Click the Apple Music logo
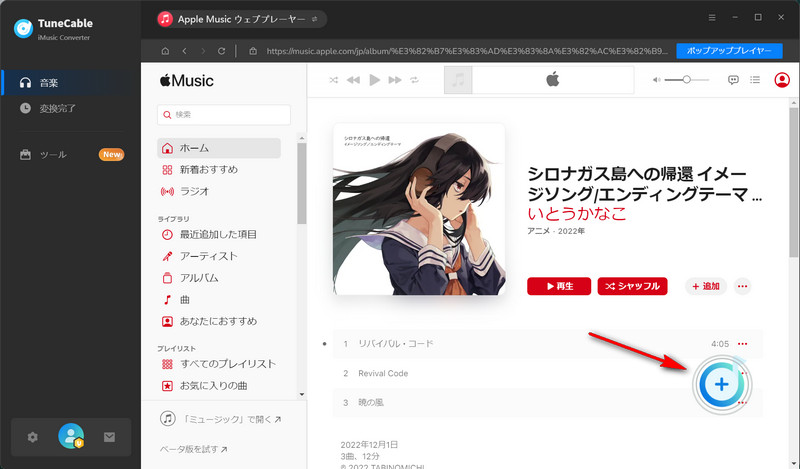800x469 pixels. pyautogui.click(x=187, y=81)
